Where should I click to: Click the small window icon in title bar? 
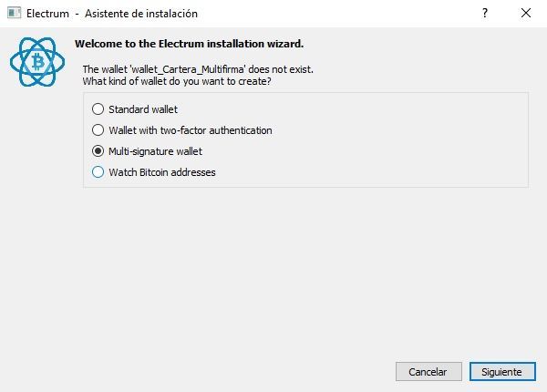pyautogui.click(x=15, y=14)
